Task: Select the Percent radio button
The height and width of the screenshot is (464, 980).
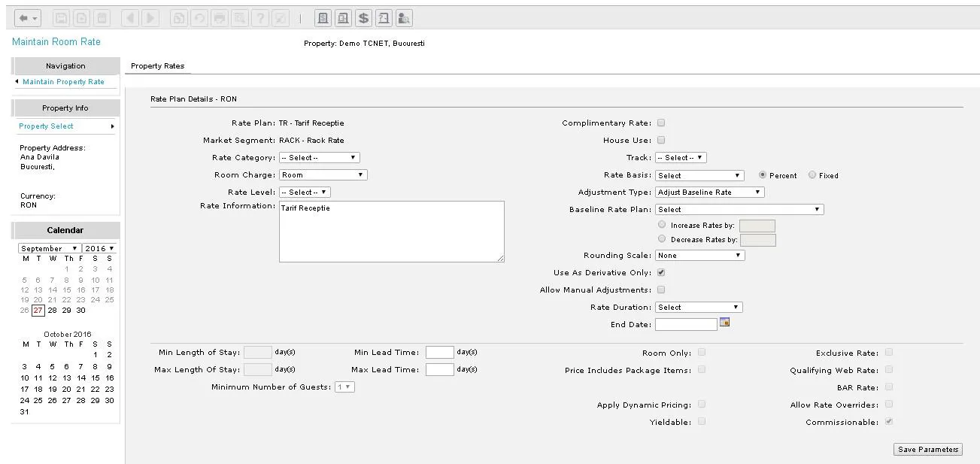Action: click(763, 175)
